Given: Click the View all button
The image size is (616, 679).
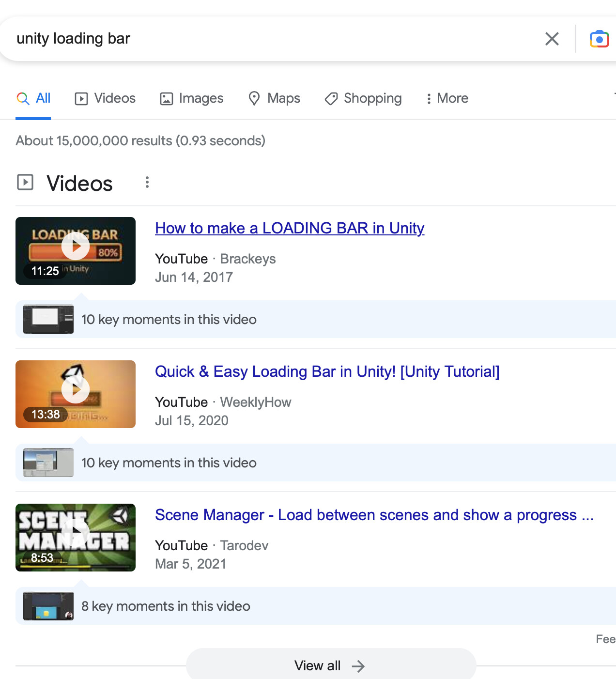Looking at the screenshot, I should [331, 665].
